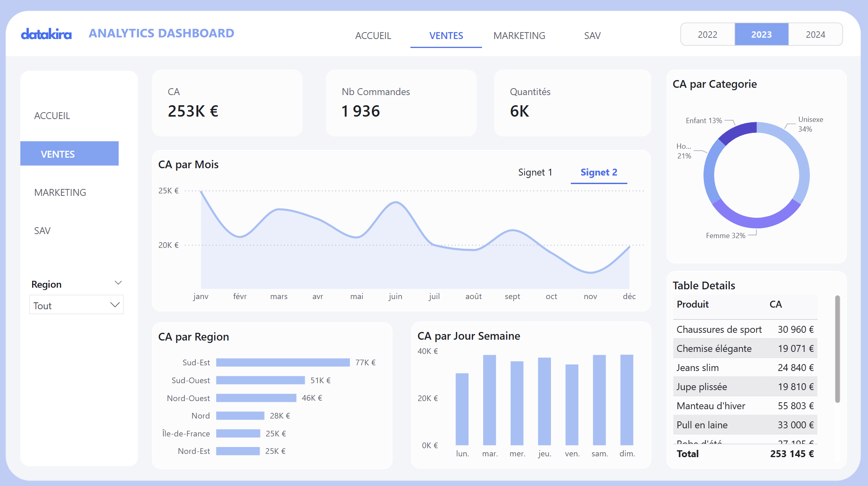Select the Sud-Est region bar
This screenshot has width=868, height=486.
(x=282, y=362)
